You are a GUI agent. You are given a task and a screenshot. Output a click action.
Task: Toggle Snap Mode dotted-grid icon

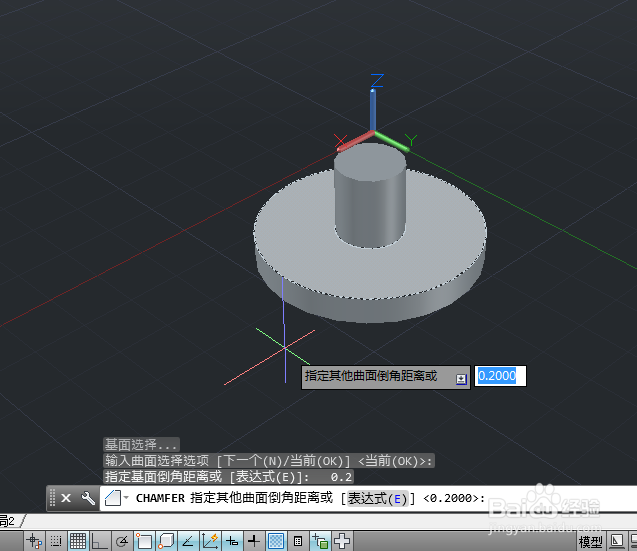(x=56, y=541)
